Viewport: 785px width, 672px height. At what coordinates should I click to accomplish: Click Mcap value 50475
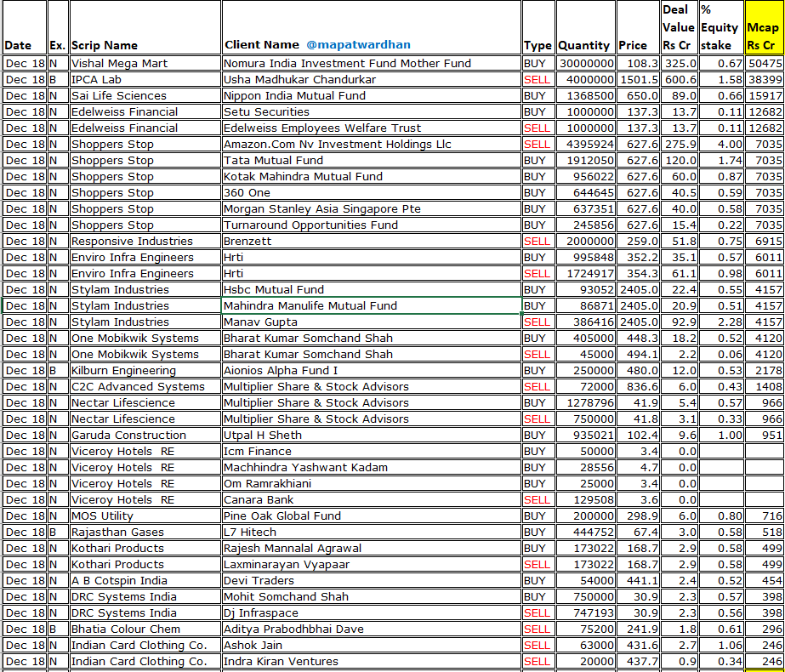765,63
